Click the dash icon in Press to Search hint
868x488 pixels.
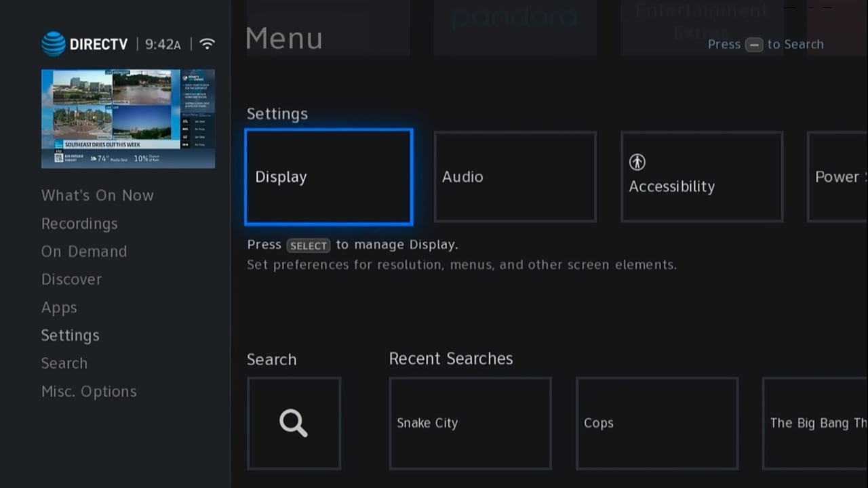(755, 45)
